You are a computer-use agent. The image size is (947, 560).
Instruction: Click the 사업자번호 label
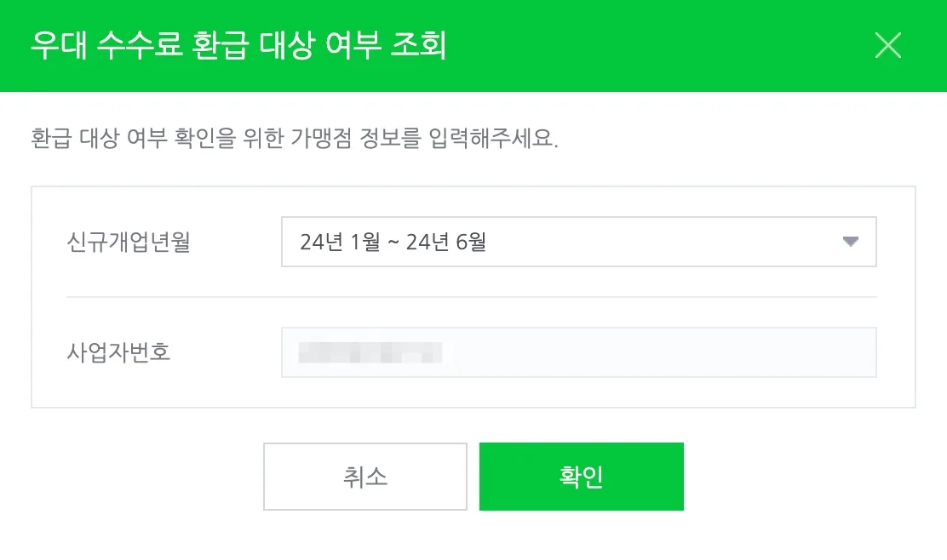pyautogui.click(x=117, y=351)
